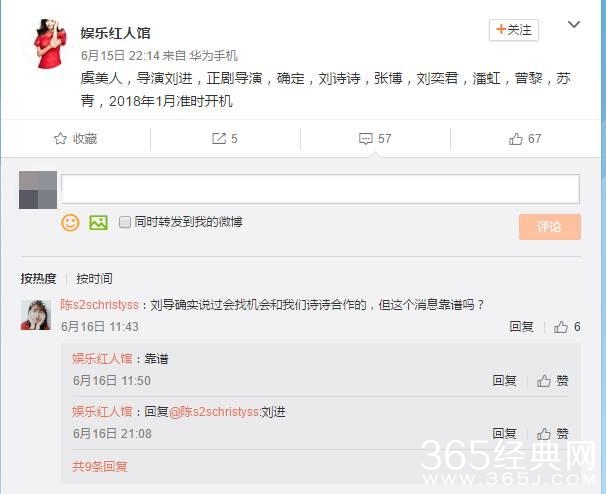Click the orange 评论 submit button
The height and width of the screenshot is (494, 606).
point(550,227)
